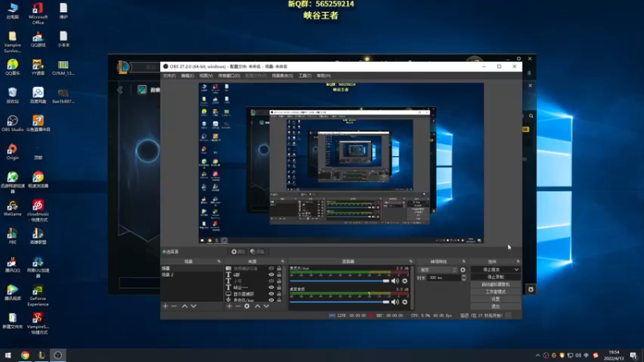
Task: Show hidden system tray icons chevron
Action: (x=538, y=356)
